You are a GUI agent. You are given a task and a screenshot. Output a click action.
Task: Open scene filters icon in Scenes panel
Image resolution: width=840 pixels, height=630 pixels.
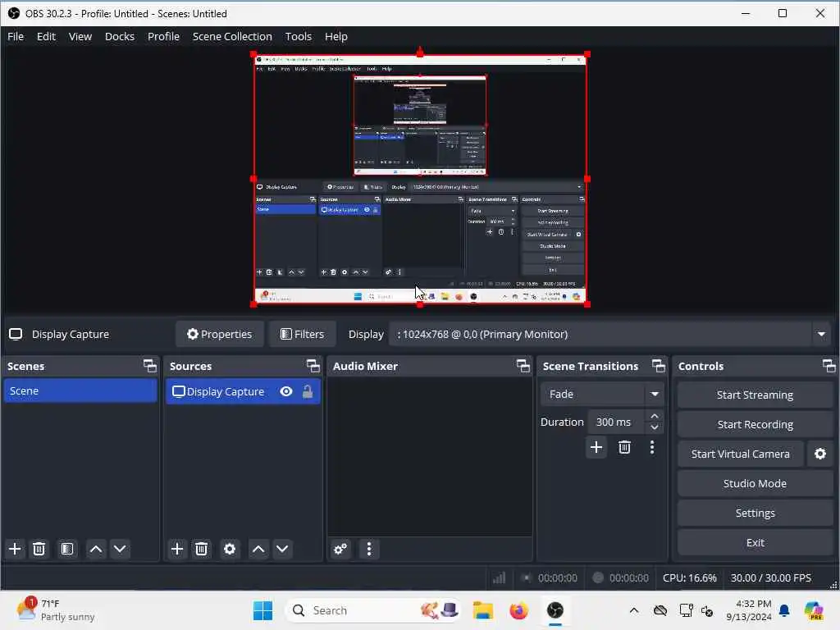click(x=67, y=549)
